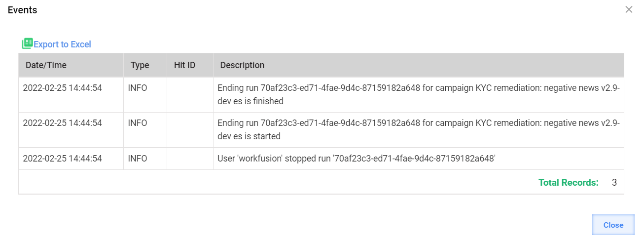Screen dimensions: 644x242
Task: Click the Total Records label
Action: tap(569, 182)
